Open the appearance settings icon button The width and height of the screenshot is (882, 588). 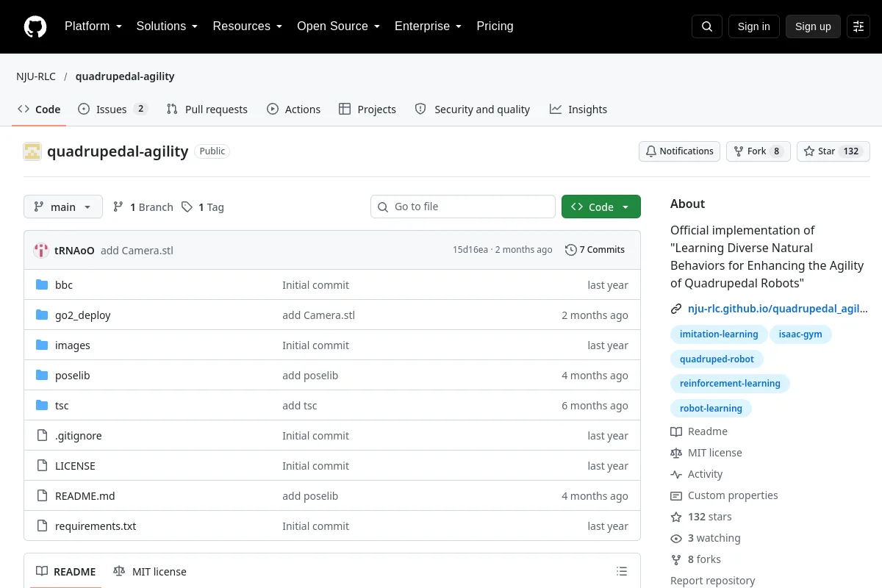pyautogui.click(x=858, y=26)
